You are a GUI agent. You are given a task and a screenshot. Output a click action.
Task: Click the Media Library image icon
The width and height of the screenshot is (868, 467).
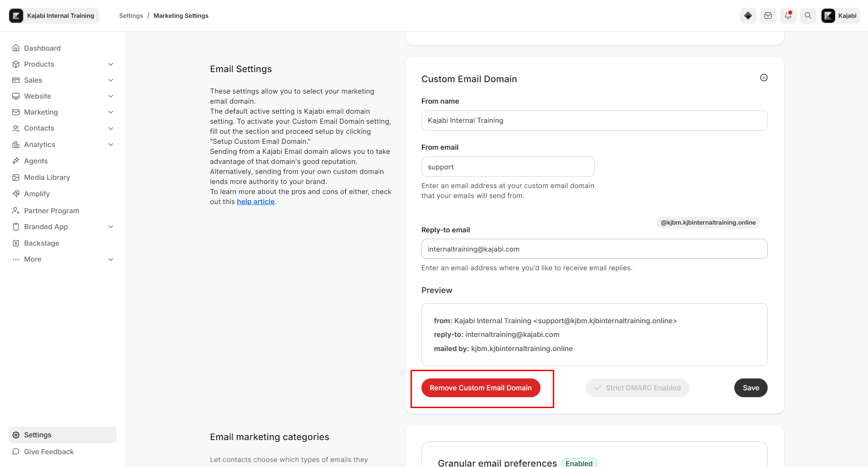(16, 177)
